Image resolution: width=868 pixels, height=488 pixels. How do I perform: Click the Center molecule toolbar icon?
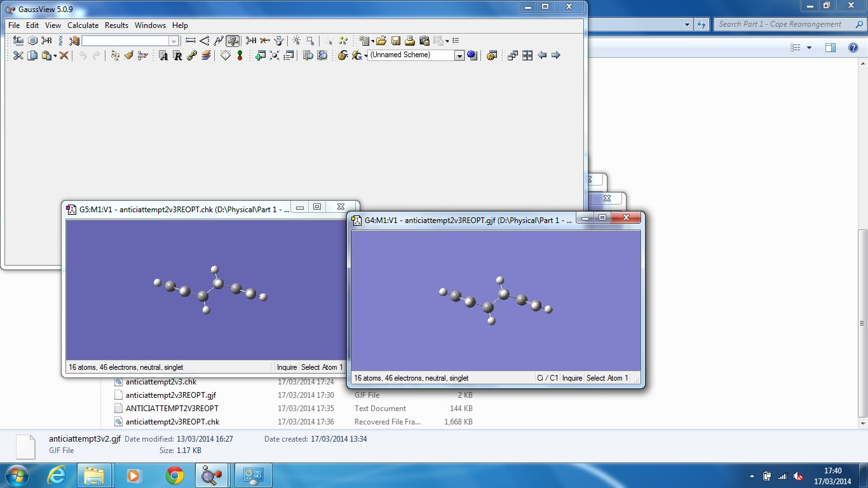pos(275,55)
